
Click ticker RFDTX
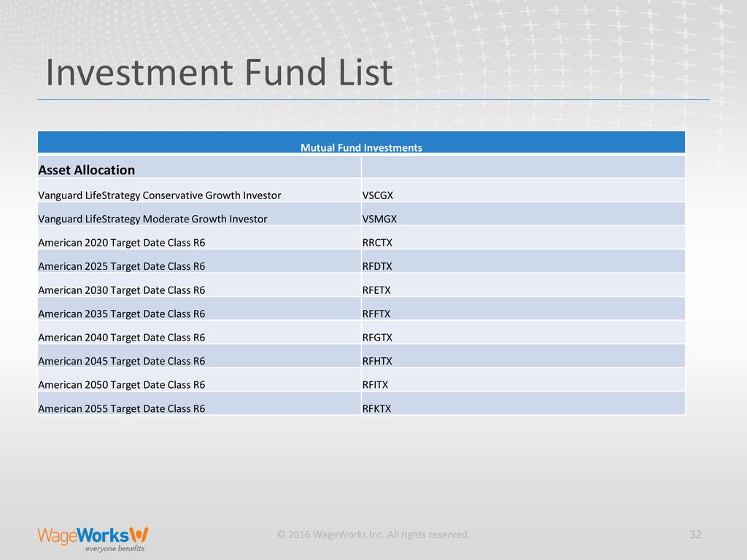click(377, 266)
